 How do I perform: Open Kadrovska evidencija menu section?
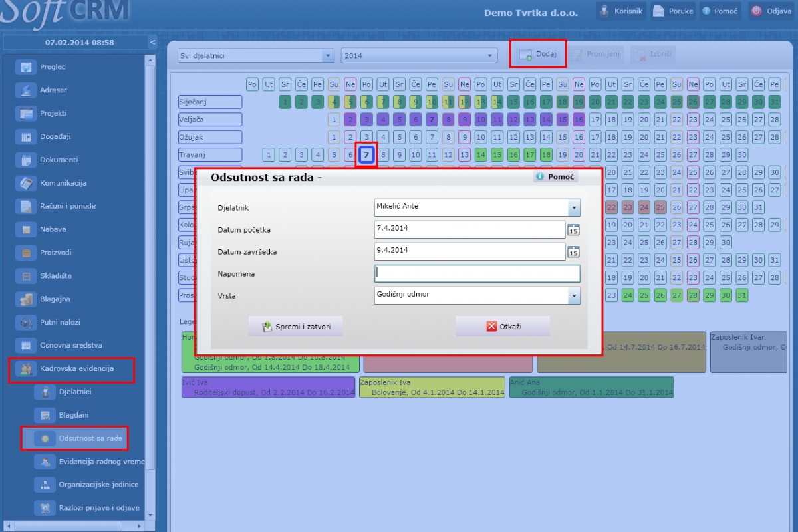click(71, 370)
